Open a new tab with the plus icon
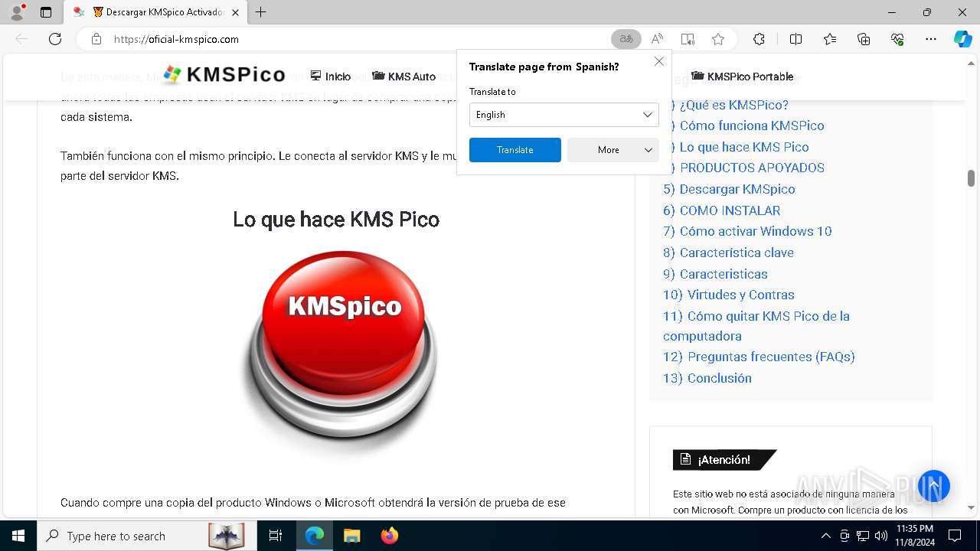The image size is (980, 551). 261,12
